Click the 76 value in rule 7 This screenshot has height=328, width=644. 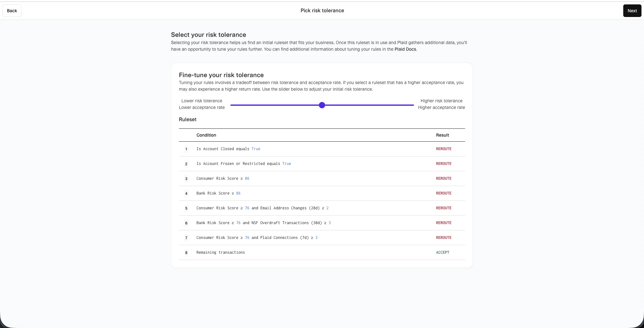[x=247, y=238]
